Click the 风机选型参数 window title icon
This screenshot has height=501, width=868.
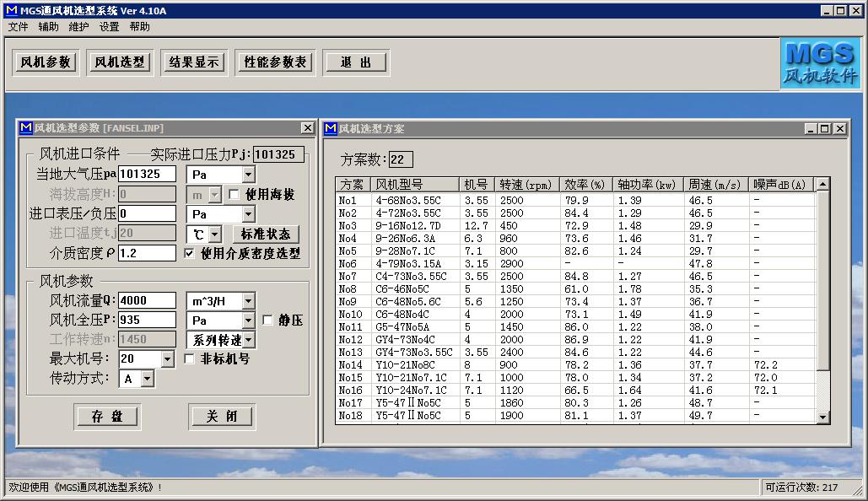[24, 128]
